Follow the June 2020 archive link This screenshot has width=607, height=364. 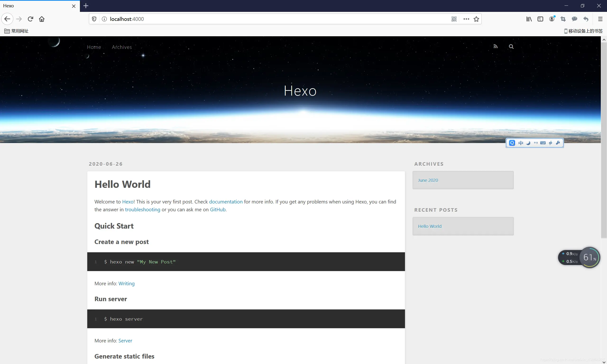click(428, 180)
